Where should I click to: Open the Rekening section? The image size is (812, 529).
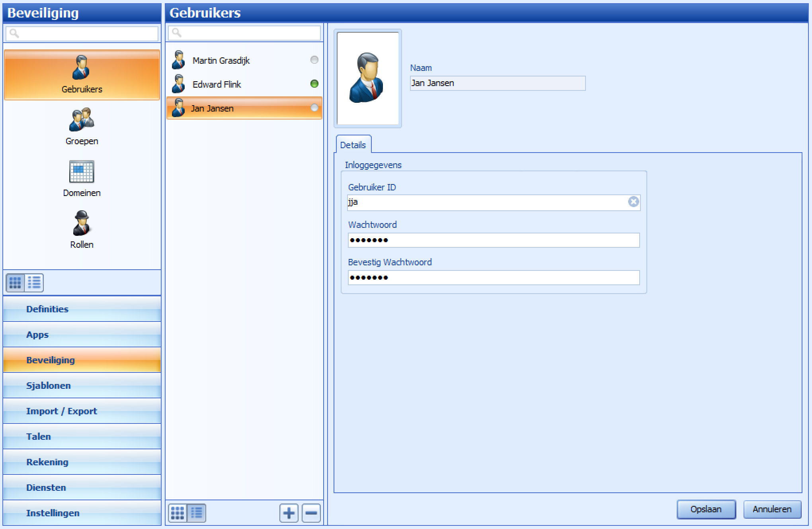pos(82,462)
